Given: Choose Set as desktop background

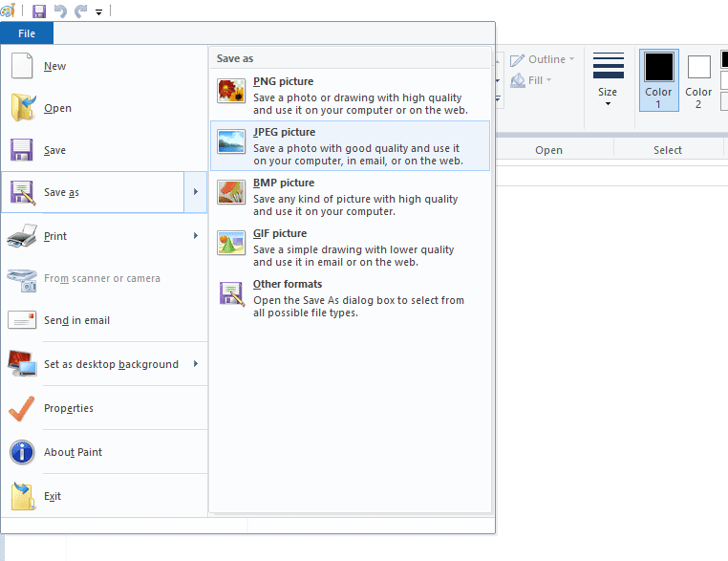Looking at the screenshot, I should pos(104,364).
